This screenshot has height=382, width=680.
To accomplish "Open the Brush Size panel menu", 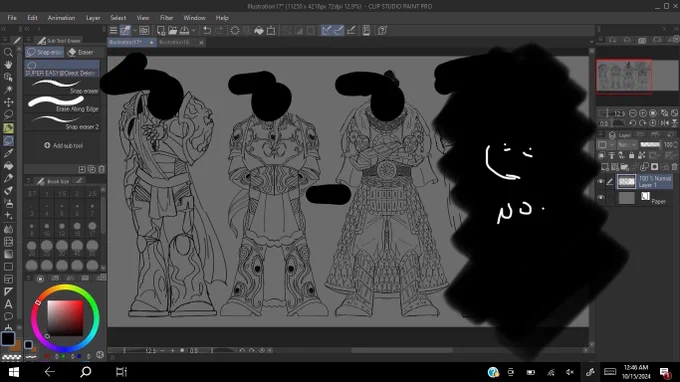I will tap(29, 181).
